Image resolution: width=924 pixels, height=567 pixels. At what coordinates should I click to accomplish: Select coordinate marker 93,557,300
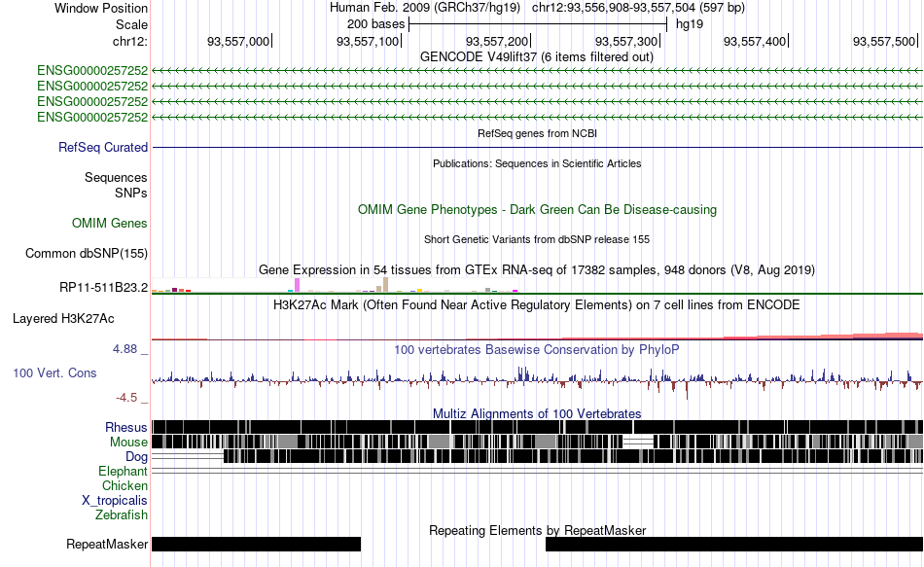(x=626, y=41)
